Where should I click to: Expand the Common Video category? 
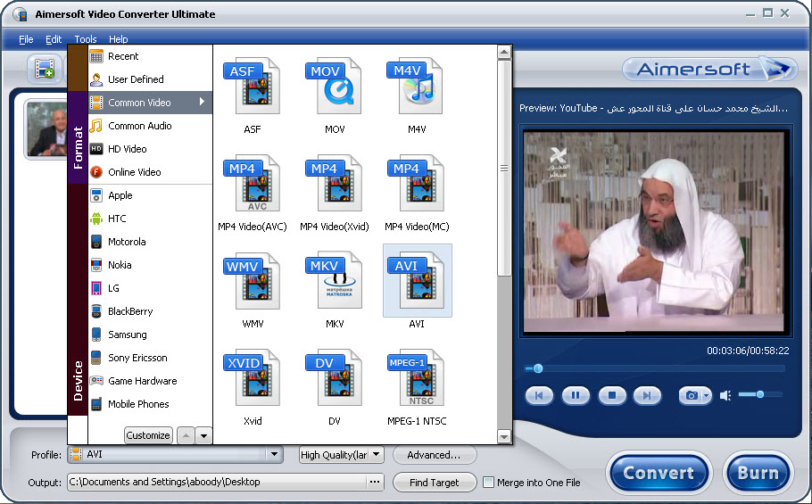(x=150, y=103)
